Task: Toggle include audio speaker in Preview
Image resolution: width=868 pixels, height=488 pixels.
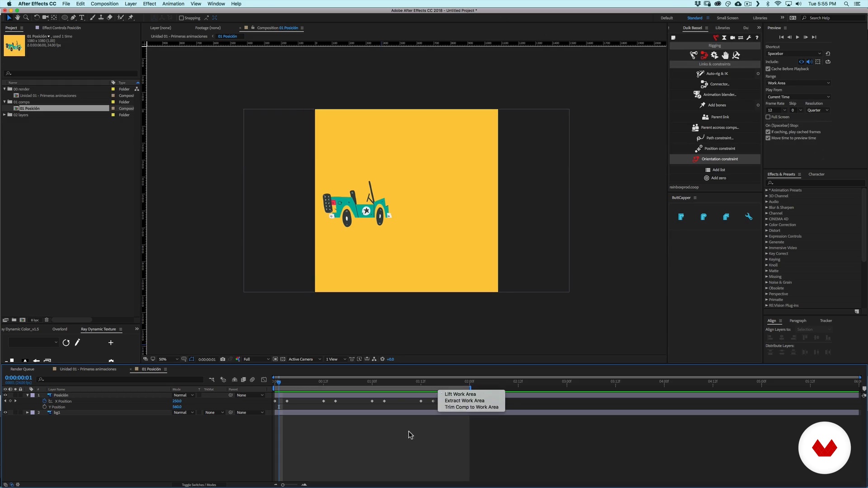Action: pos(809,62)
